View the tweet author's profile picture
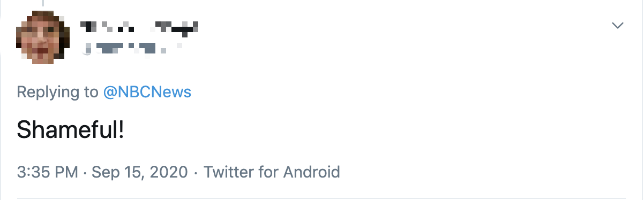The height and width of the screenshot is (200, 644). click(x=42, y=37)
